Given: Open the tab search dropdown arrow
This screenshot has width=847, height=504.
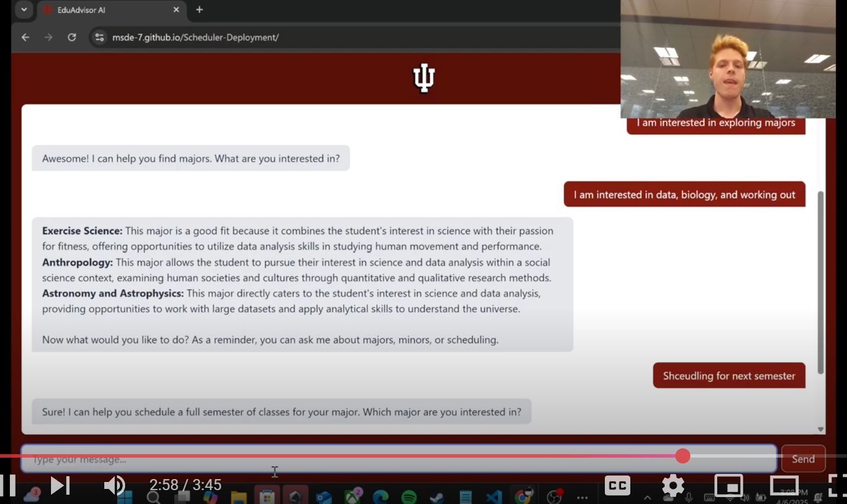Looking at the screenshot, I should tap(24, 10).
